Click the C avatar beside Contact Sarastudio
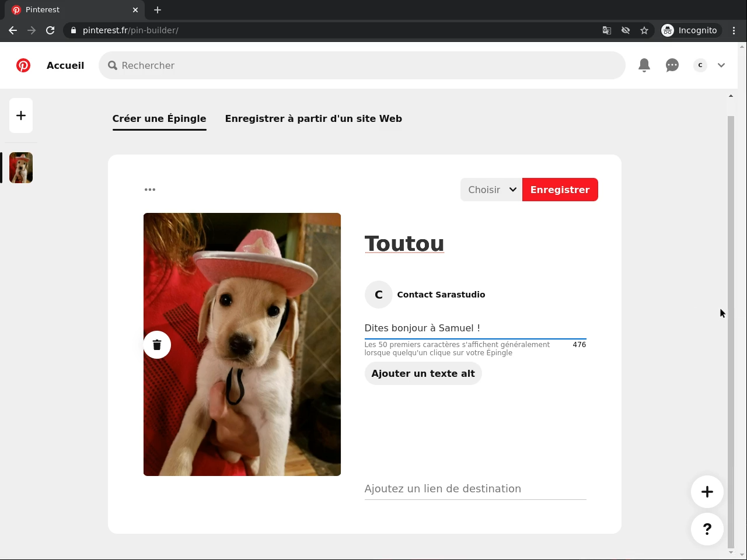This screenshot has height=560, width=747. 379,295
